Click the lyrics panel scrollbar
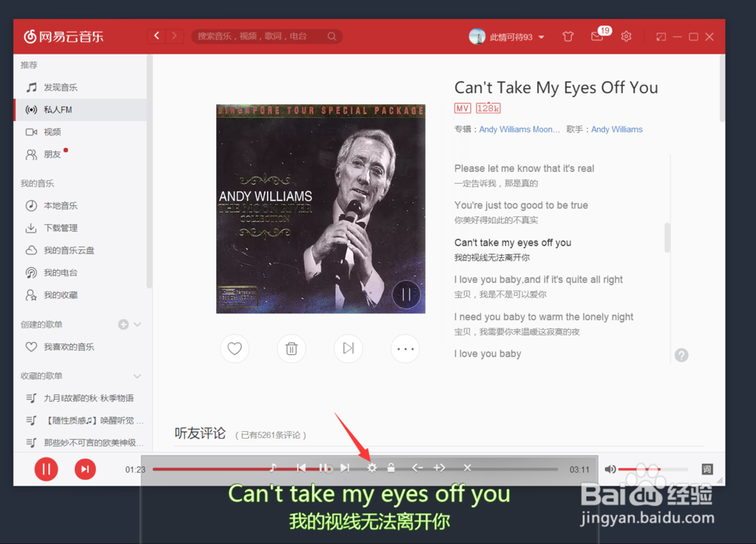The image size is (756, 544). point(668,238)
